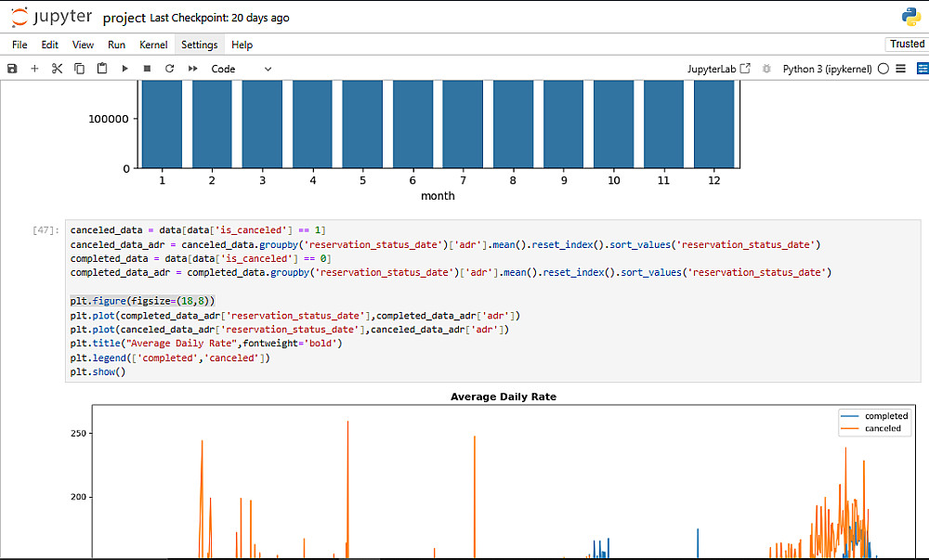The width and height of the screenshot is (929, 560).
Task: Click the Trusted notebook button
Action: point(907,45)
